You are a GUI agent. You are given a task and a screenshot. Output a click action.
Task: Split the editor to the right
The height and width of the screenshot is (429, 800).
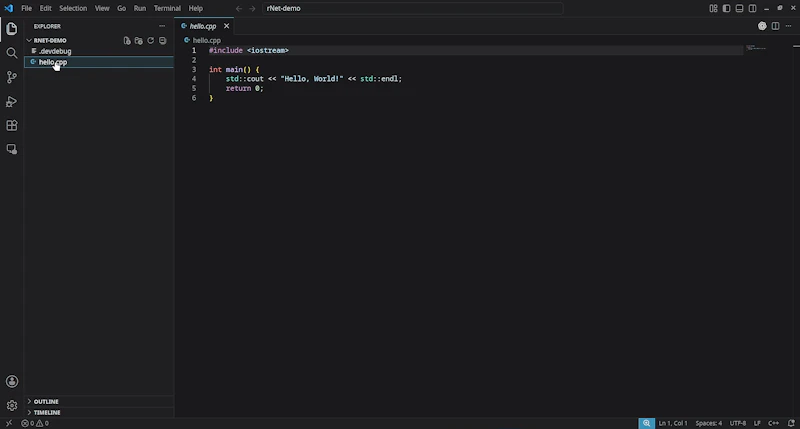tap(776, 26)
